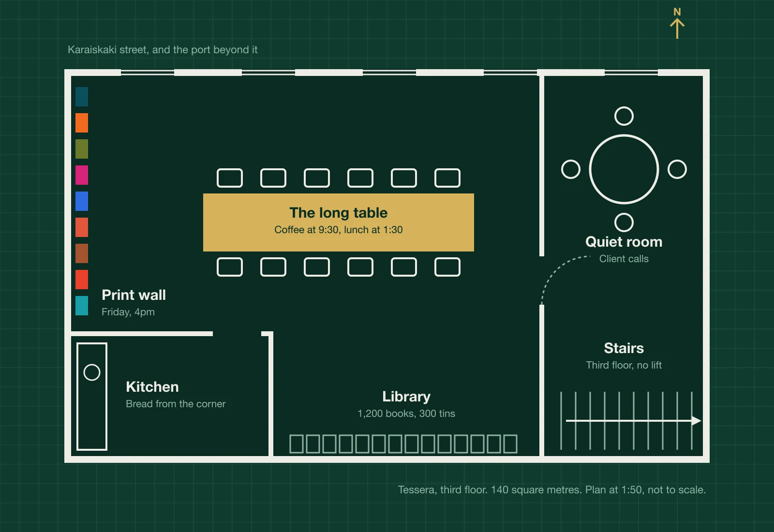The image size is (774, 532).
Task: Select the chair west of round table
Action: coord(571,169)
